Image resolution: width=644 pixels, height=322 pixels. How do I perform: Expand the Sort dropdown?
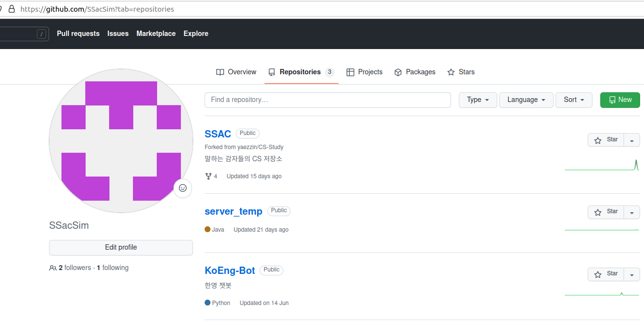tap(574, 100)
